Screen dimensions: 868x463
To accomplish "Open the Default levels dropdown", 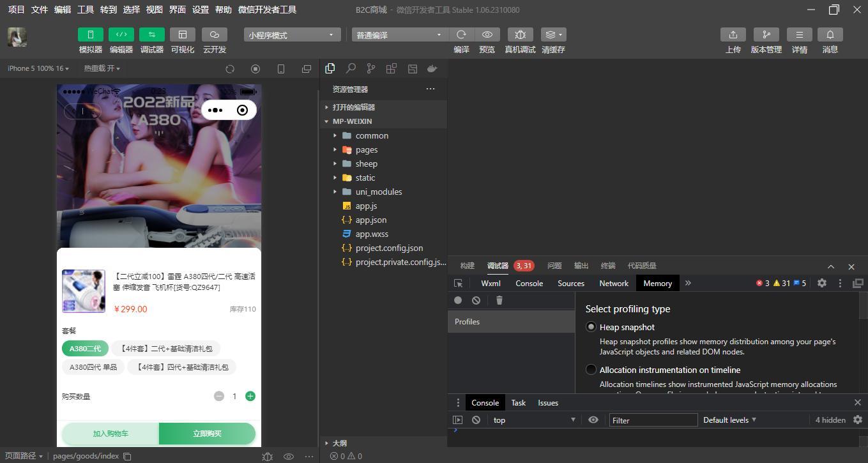I will click(x=729, y=420).
